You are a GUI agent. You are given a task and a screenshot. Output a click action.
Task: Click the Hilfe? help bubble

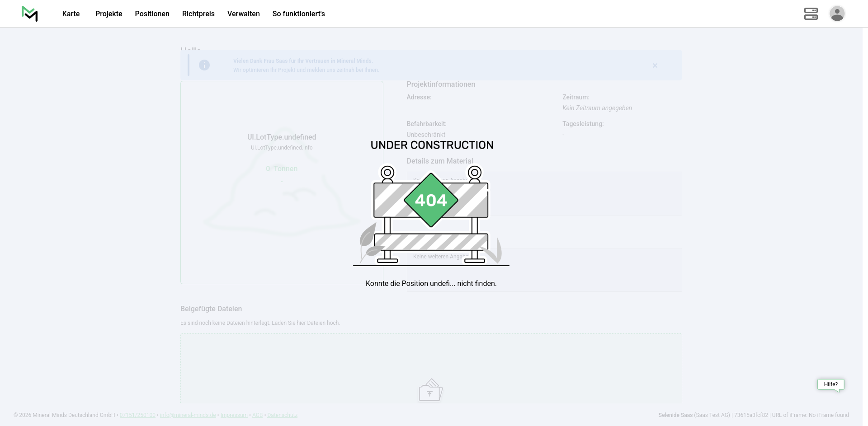coord(830,384)
